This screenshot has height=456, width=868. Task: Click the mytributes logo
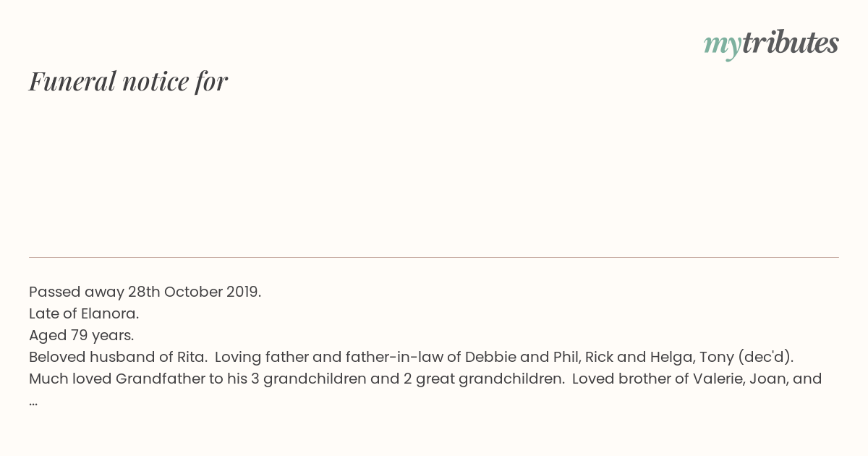(x=771, y=44)
